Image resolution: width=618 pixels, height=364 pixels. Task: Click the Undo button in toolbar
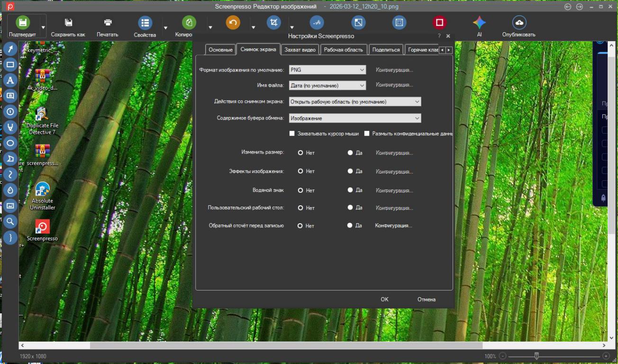pos(233,23)
